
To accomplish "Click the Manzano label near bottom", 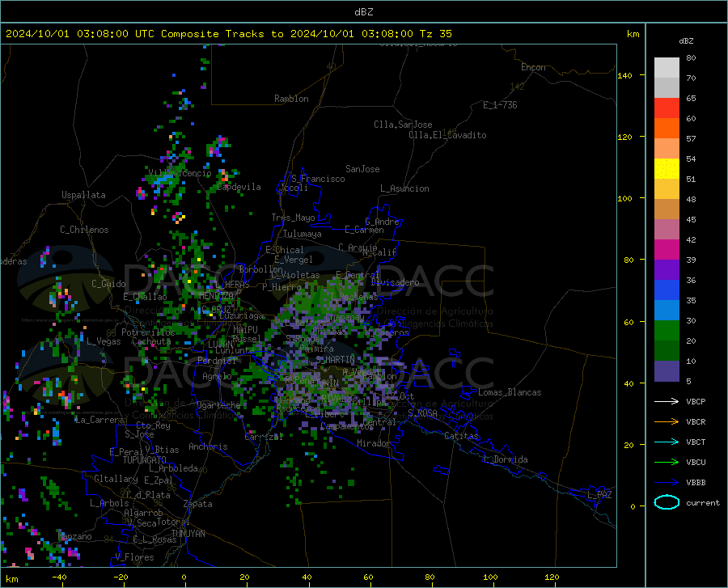I will click(x=74, y=536).
